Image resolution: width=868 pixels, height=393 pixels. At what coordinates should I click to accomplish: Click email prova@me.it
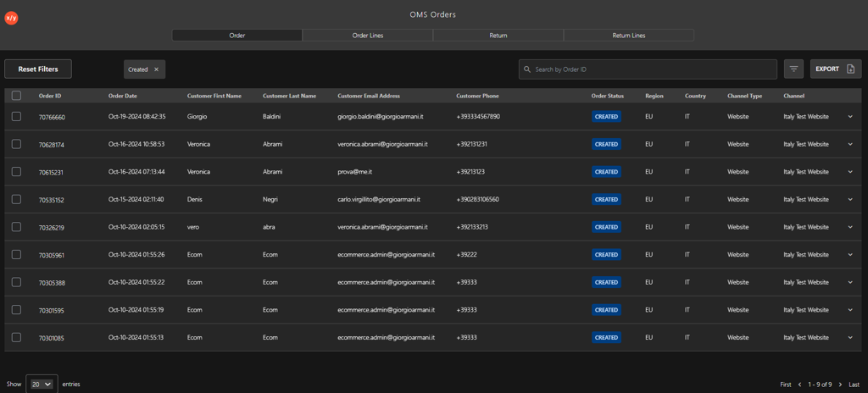[x=354, y=172]
